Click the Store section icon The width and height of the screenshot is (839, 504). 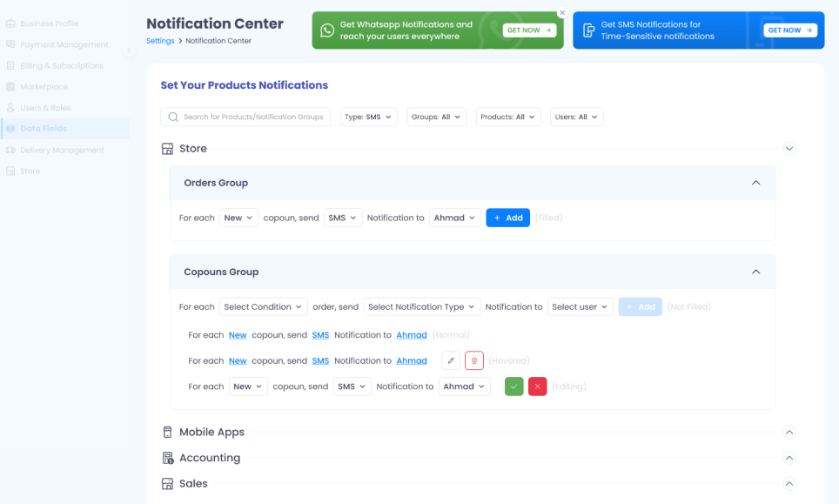(x=168, y=149)
